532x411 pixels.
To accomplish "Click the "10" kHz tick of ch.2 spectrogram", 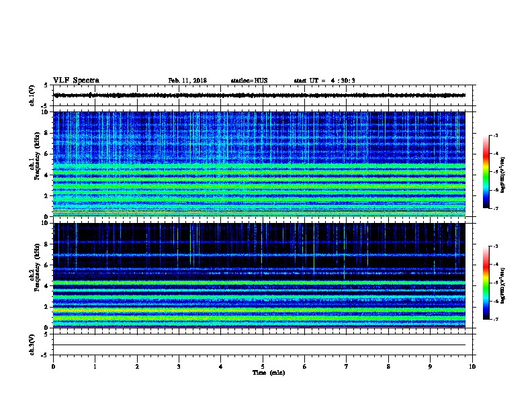I will (x=45, y=223).
